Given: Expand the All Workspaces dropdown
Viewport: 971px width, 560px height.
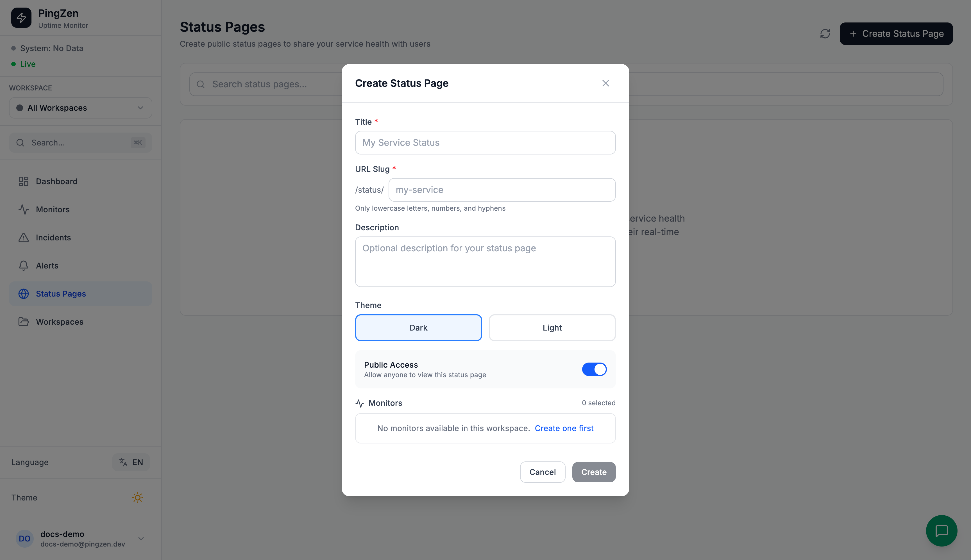Looking at the screenshot, I should coord(80,108).
